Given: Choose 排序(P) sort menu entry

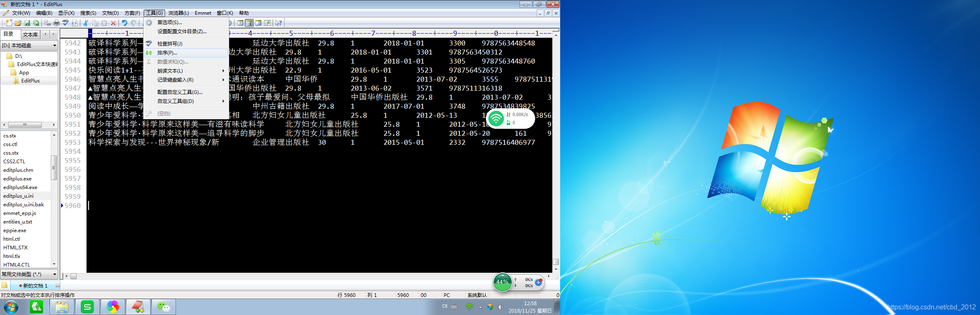Looking at the screenshot, I should tap(187, 52).
